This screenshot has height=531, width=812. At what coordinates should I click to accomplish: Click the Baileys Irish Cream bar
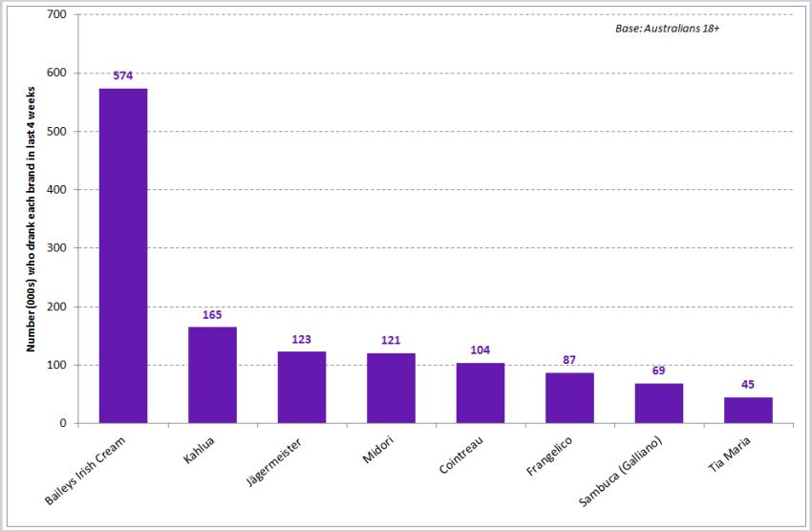(123, 256)
